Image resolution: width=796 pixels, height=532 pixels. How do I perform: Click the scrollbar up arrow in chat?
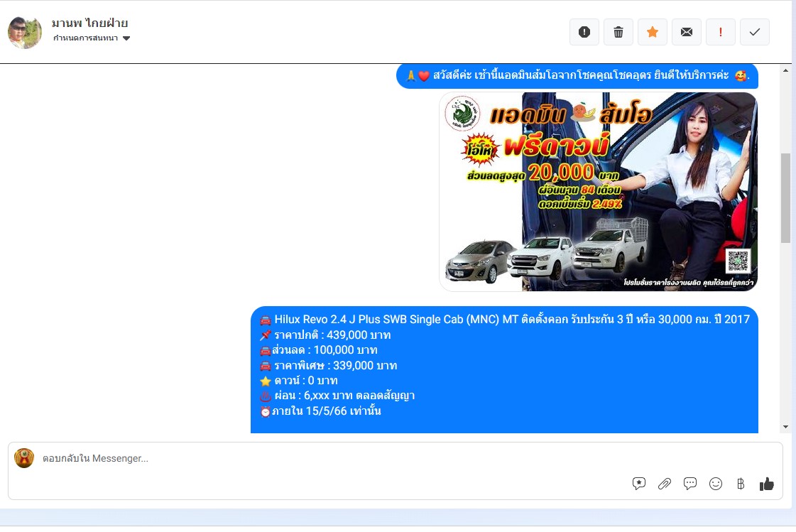click(x=786, y=70)
